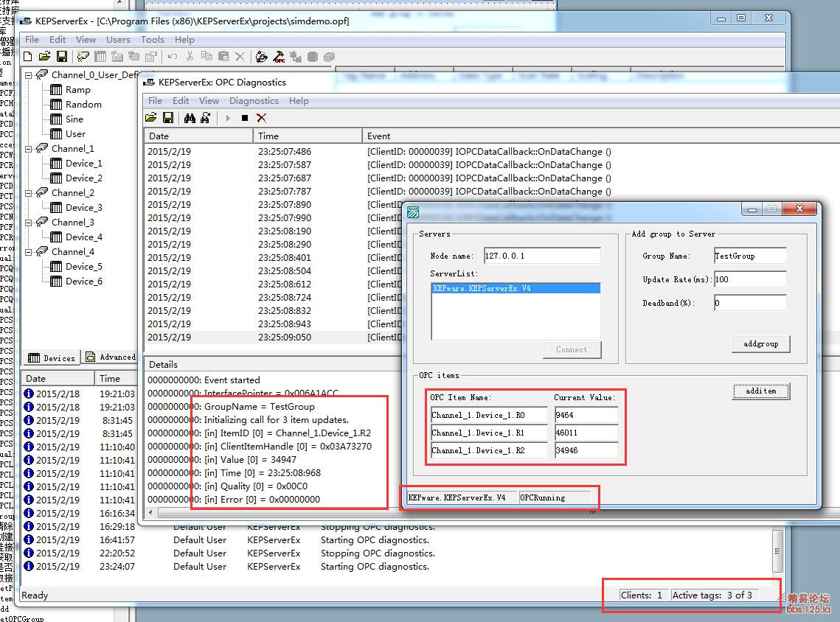
Task: Stop diagnostics capture with the black square icon
Action: 245,118
